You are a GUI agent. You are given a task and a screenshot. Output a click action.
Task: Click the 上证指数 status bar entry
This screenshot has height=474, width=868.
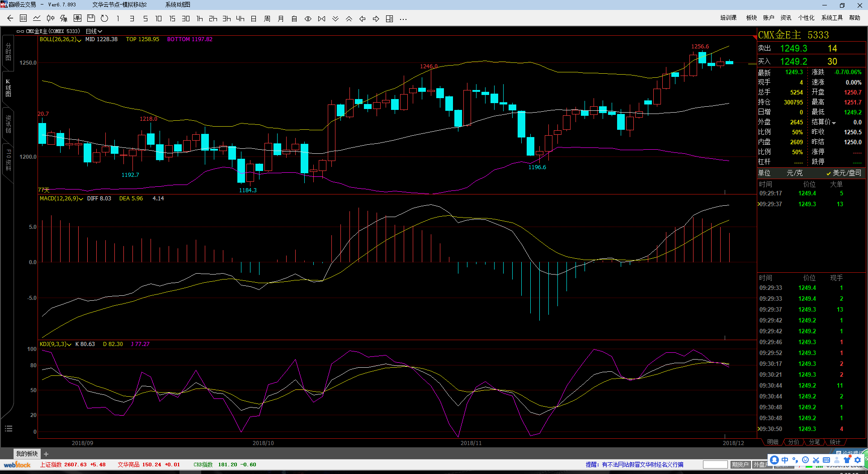tap(73, 465)
